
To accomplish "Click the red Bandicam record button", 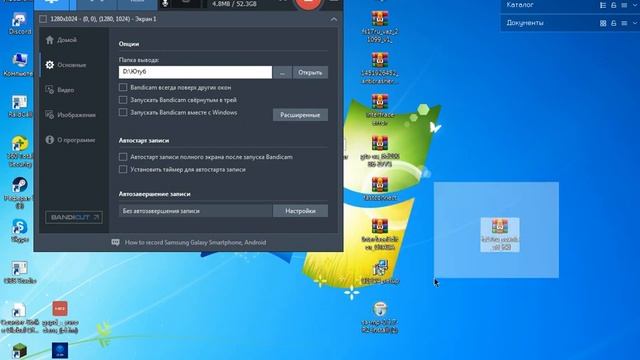I will click(x=308, y=3).
